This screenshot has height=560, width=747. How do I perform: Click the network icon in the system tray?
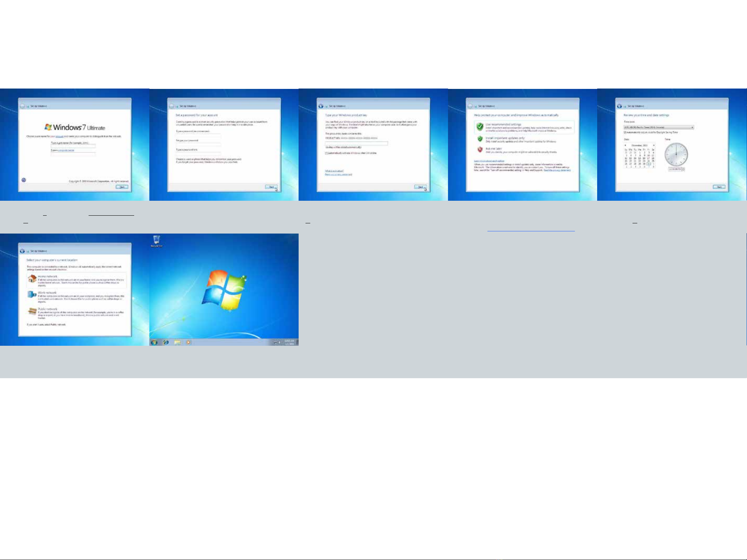coord(275,342)
